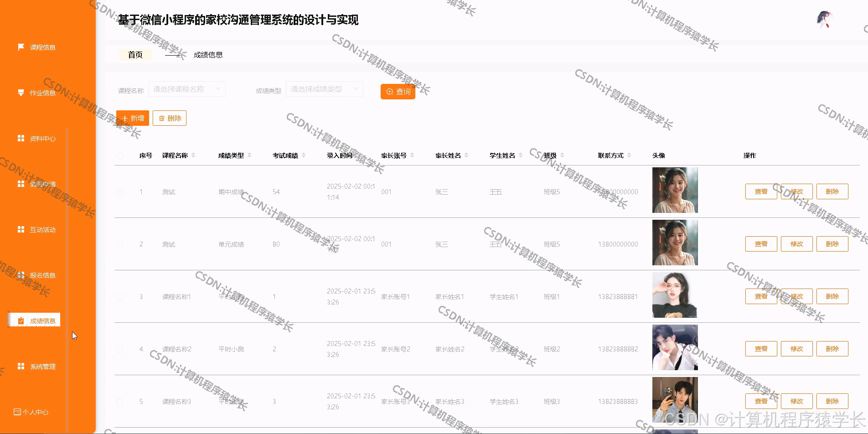Click the 新增 add button

tap(133, 118)
